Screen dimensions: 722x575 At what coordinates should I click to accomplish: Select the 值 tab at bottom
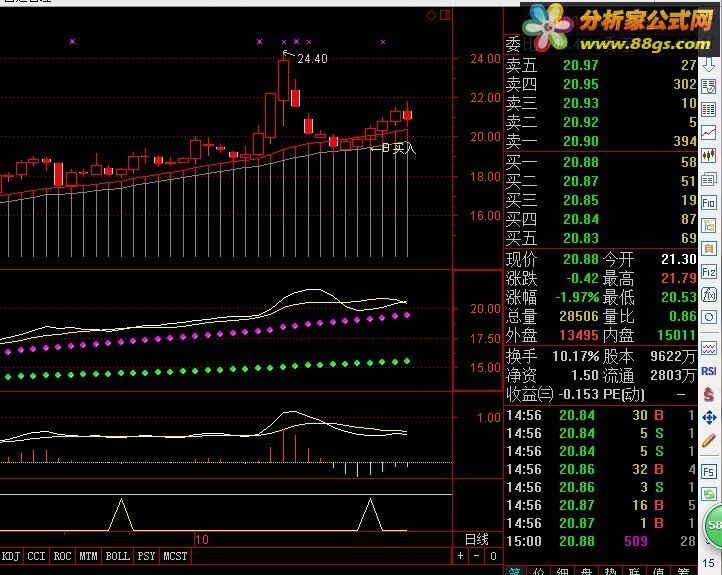(659, 571)
